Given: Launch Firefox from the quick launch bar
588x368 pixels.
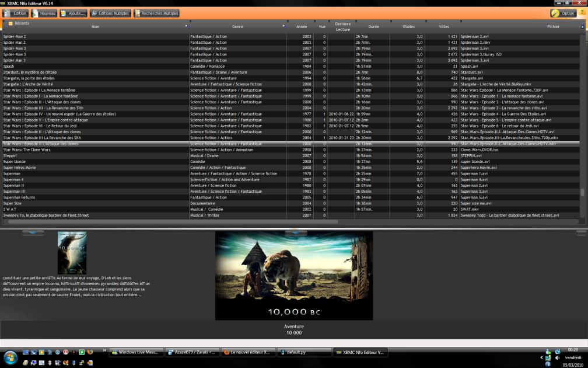Looking at the screenshot, I should pos(90,352).
